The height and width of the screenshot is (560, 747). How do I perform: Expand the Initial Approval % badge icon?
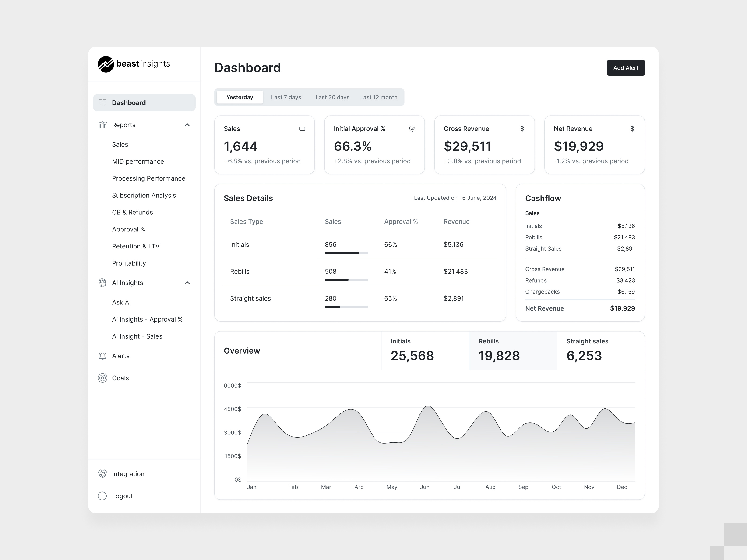[x=412, y=129]
